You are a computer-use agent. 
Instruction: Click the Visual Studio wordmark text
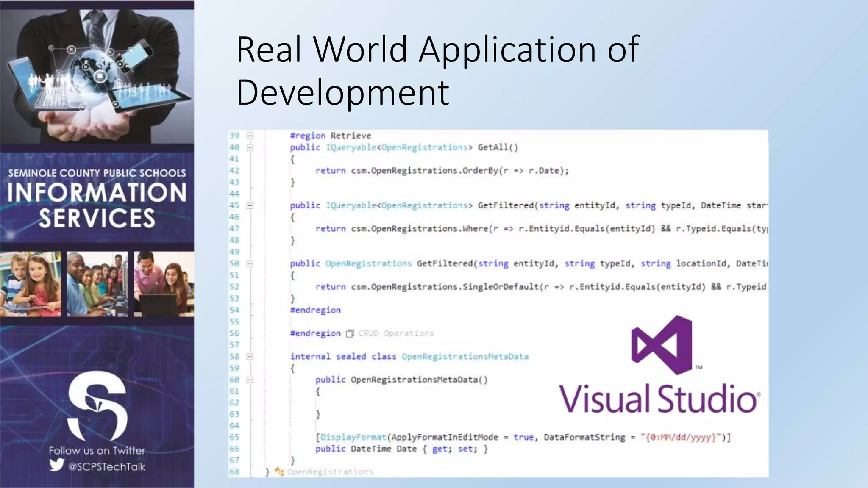[x=658, y=398]
